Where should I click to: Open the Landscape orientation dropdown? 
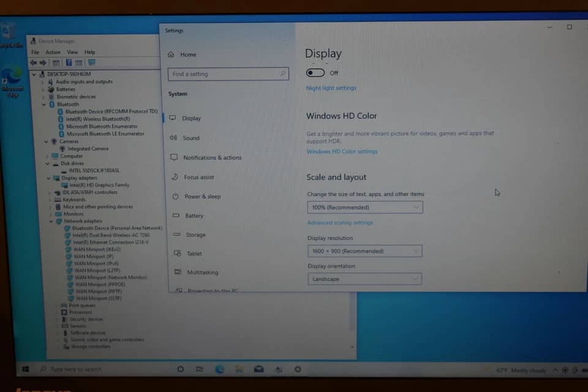tap(364, 279)
